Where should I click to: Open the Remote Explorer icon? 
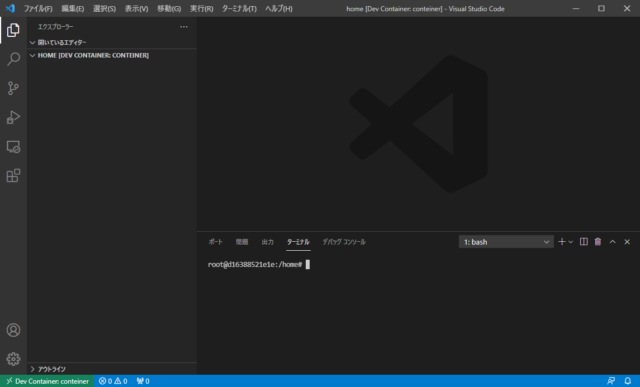tap(13, 147)
